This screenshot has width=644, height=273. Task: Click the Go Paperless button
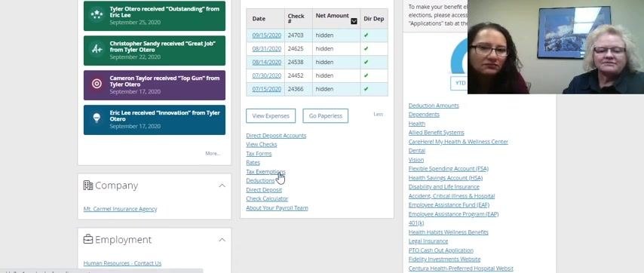(x=325, y=116)
